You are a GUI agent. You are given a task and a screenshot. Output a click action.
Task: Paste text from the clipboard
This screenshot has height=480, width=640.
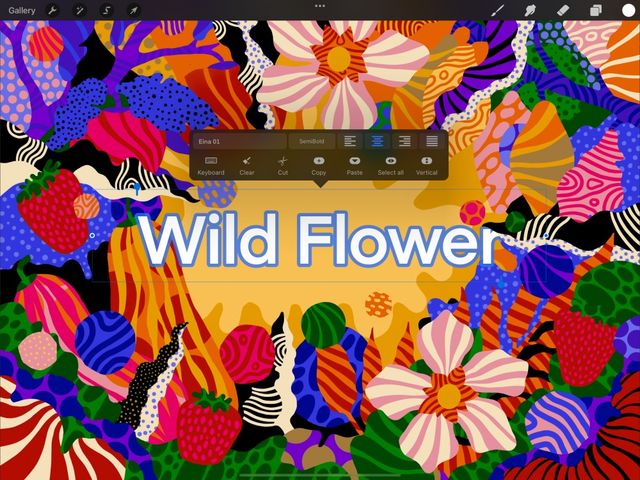(x=355, y=166)
